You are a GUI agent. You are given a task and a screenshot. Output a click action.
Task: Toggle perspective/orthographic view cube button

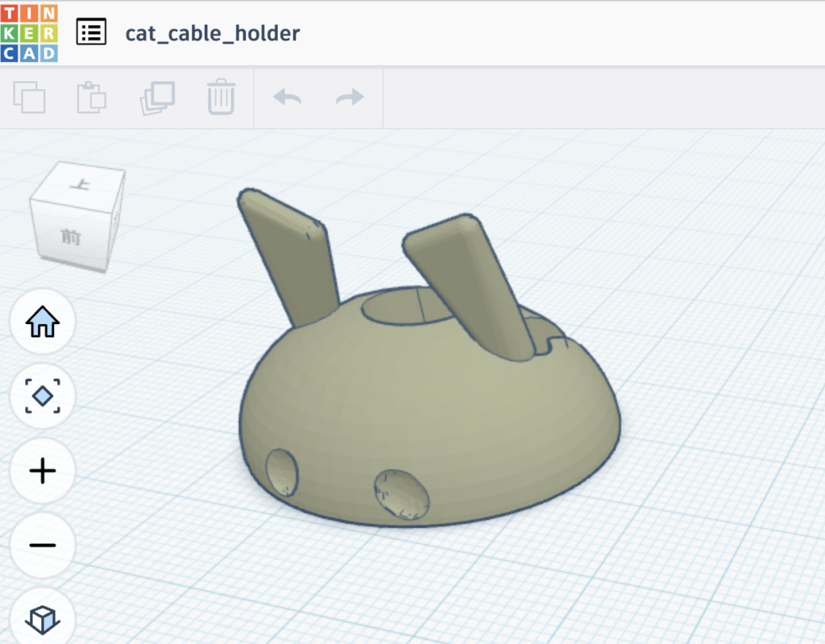tap(43, 619)
